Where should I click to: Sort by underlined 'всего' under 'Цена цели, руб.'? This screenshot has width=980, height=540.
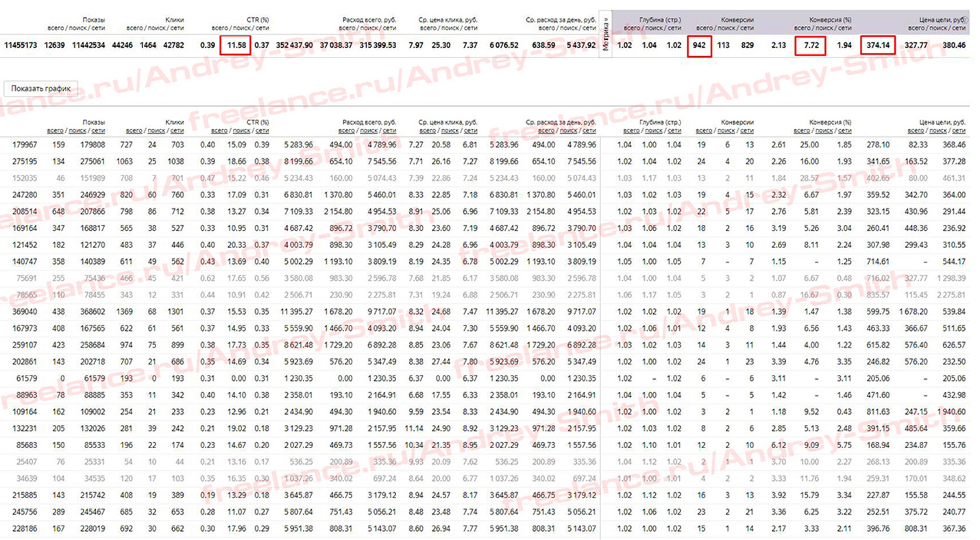[916, 130]
